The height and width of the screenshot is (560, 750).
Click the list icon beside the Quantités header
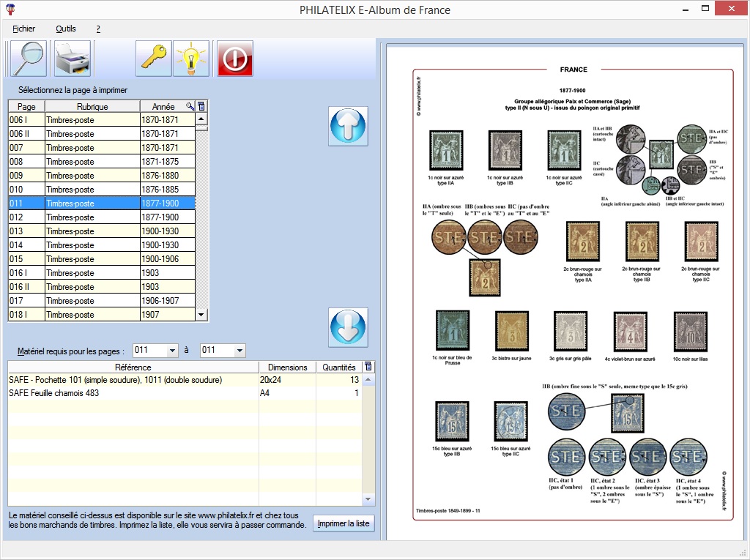pos(368,367)
